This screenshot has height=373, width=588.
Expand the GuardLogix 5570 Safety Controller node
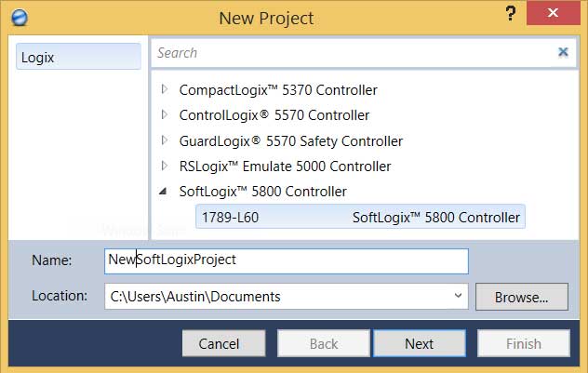tap(165, 140)
